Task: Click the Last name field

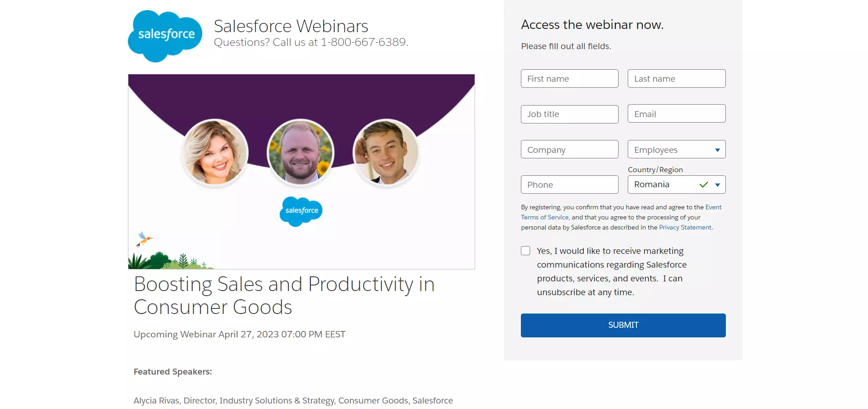Action: pyautogui.click(x=676, y=78)
